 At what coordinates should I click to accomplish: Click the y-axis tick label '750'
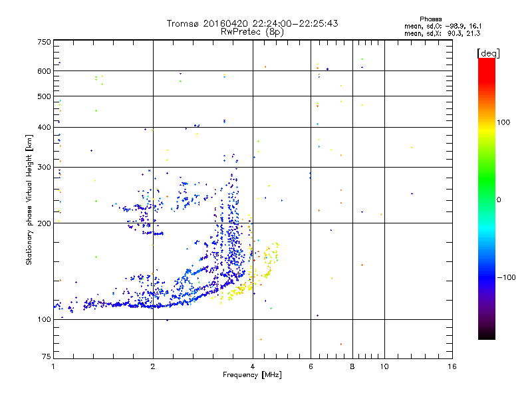(44, 42)
